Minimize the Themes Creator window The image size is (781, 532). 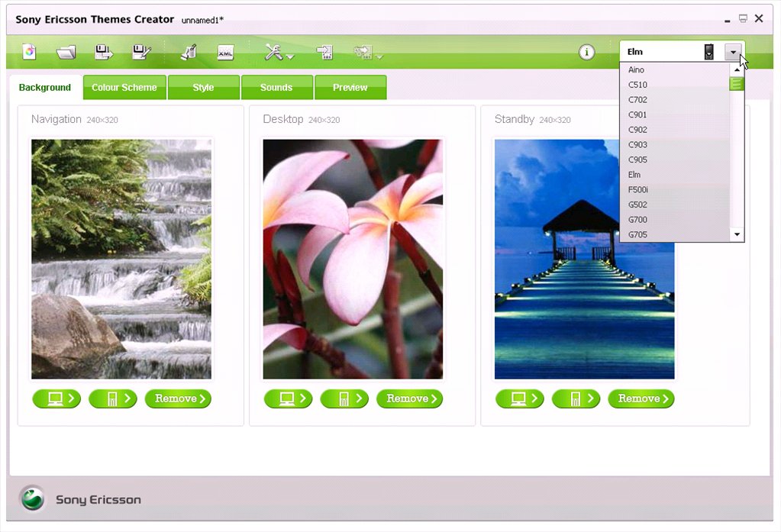click(x=728, y=20)
